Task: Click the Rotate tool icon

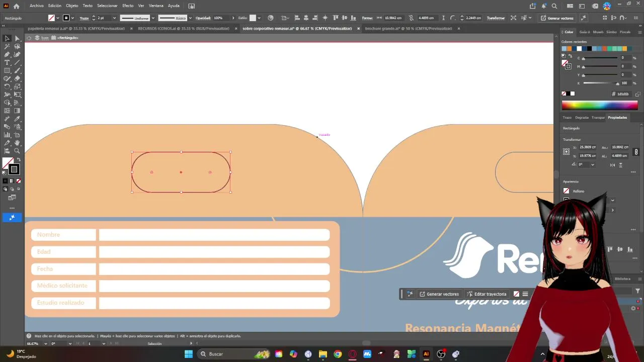Action: click(x=7, y=86)
